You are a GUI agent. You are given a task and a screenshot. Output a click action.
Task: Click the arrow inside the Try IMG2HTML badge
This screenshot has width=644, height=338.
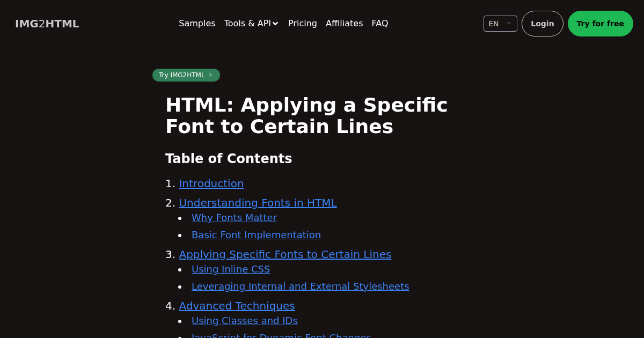210,75
